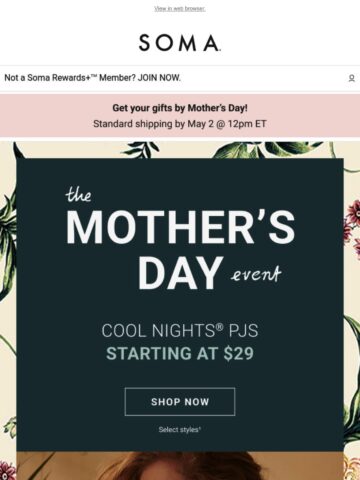This screenshot has height=480, width=360.
Task: Click Get your gifts by Mother's Day headline
Action: 180,108
